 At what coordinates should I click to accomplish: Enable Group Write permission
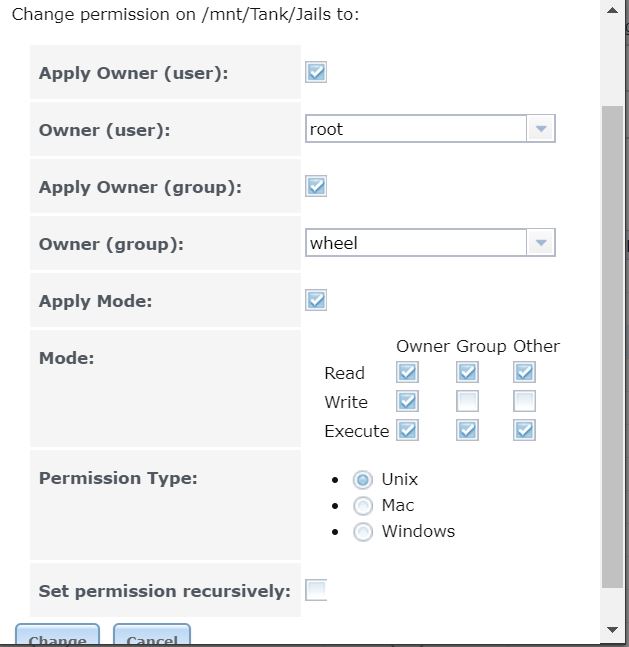point(467,402)
